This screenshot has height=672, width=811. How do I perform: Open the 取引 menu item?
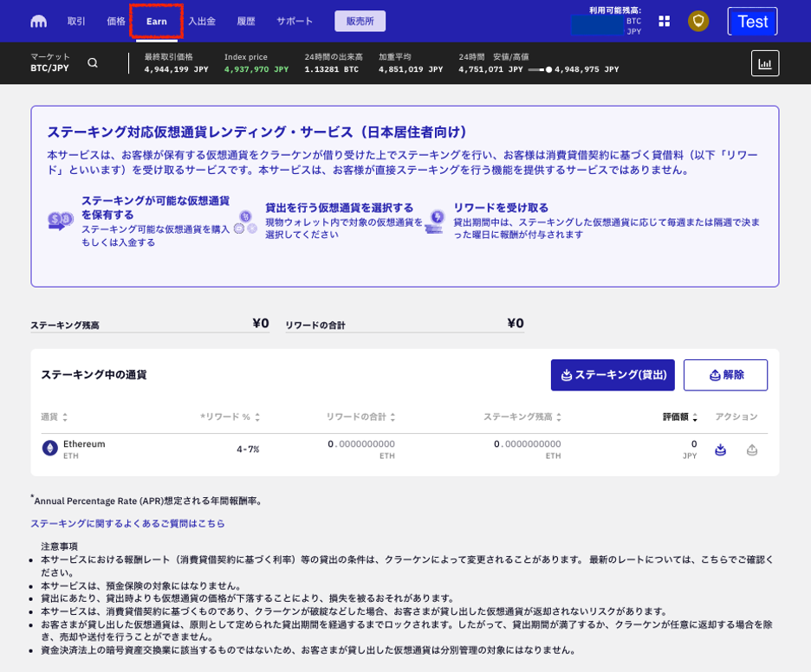click(76, 21)
